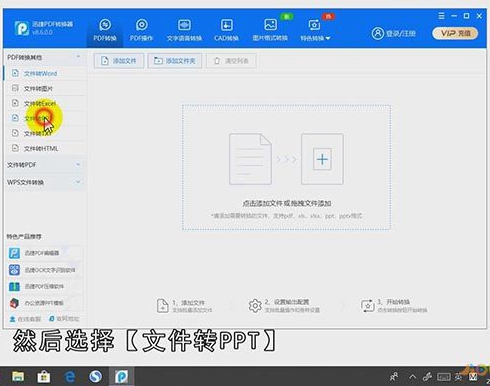Expand the WPS文件转换 section

(x=44, y=182)
